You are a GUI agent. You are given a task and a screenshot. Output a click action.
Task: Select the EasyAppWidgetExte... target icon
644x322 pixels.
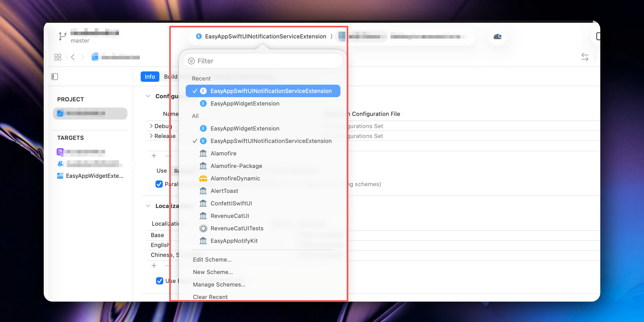[60, 176]
